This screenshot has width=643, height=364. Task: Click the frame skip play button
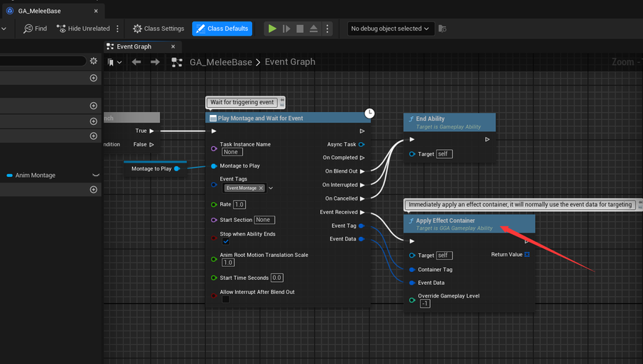[x=286, y=29]
